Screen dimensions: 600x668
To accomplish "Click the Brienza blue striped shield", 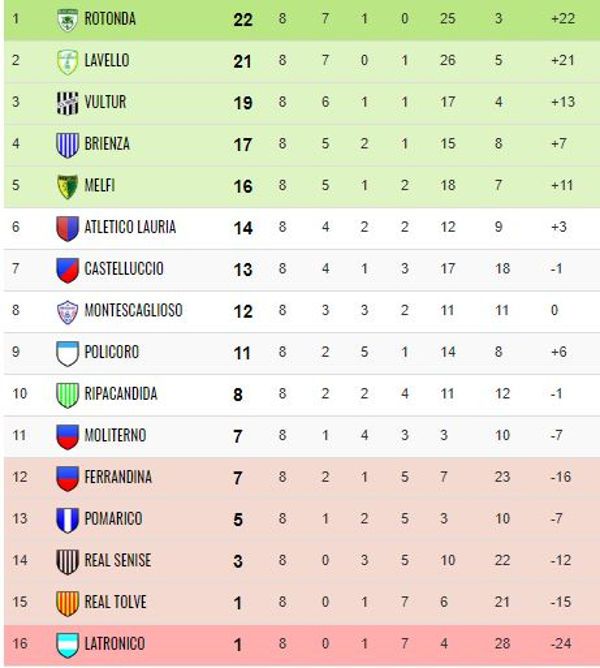I will click(67, 145).
